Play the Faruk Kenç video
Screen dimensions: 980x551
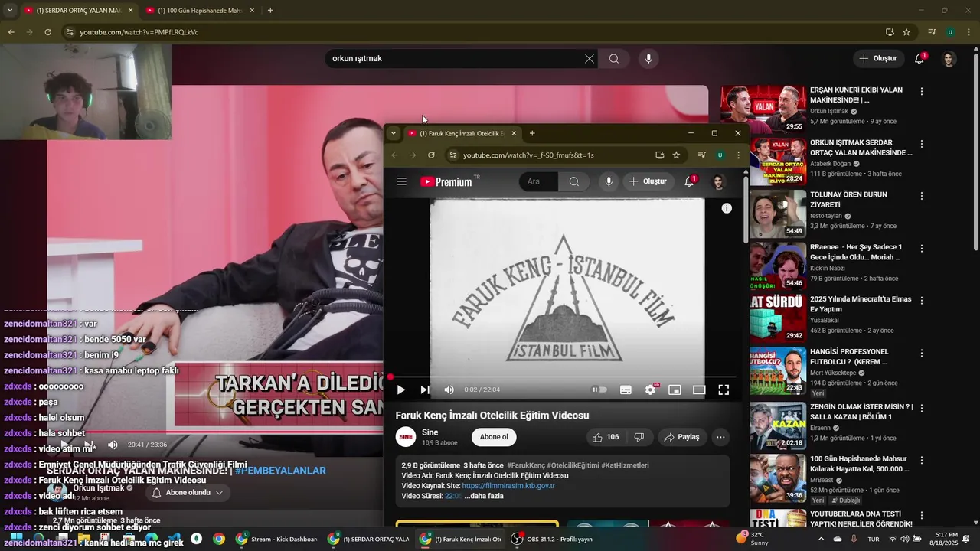pyautogui.click(x=400, y=390)
